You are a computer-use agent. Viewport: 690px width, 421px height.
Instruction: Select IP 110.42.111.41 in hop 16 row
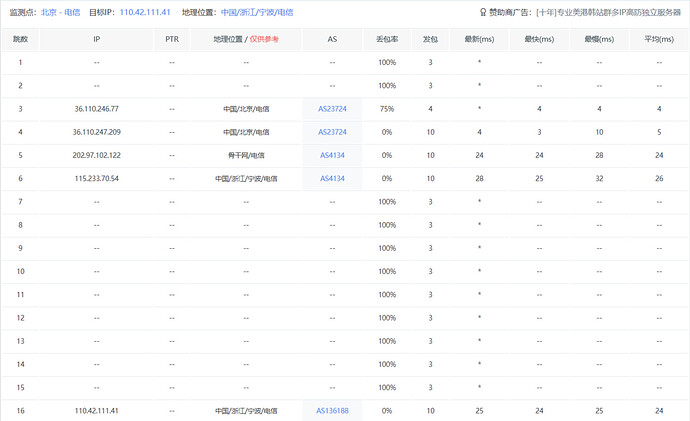[x=96, y=411]
